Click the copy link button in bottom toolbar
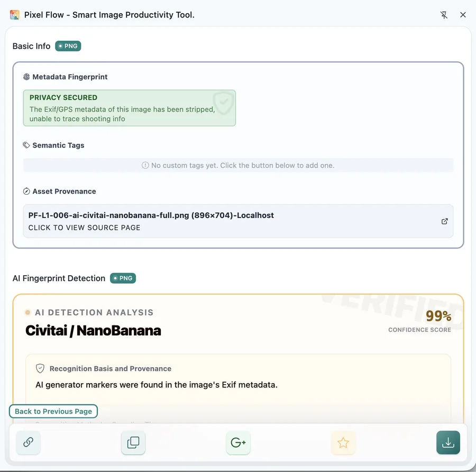 [28, 442]
